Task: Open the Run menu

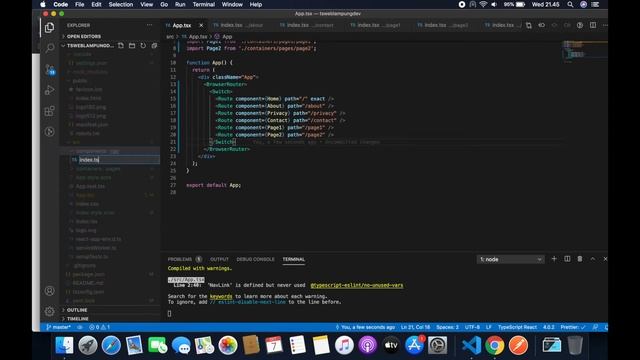Action: 180,4
